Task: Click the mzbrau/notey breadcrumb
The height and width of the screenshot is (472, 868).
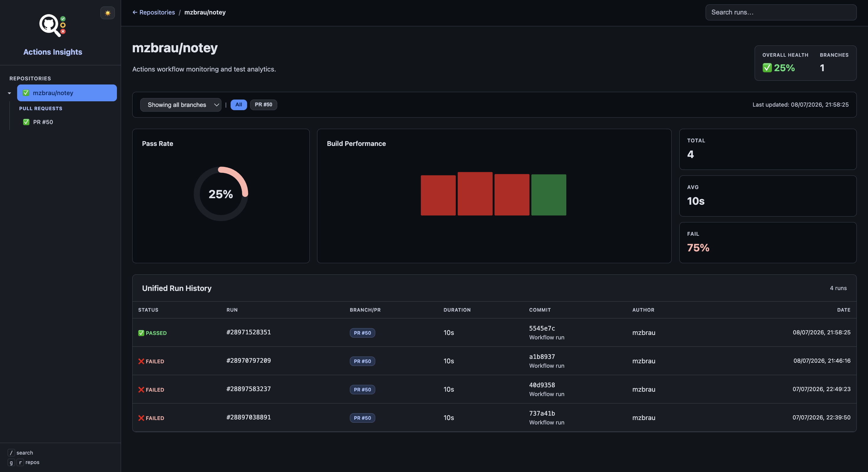Action: click(x=205, y=12)
